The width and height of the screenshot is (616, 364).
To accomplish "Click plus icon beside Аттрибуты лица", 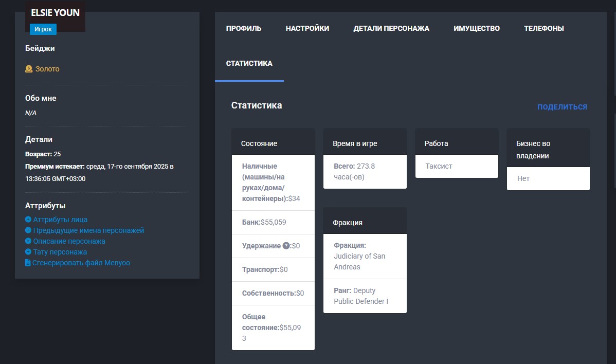I will [x=28, y=220].
